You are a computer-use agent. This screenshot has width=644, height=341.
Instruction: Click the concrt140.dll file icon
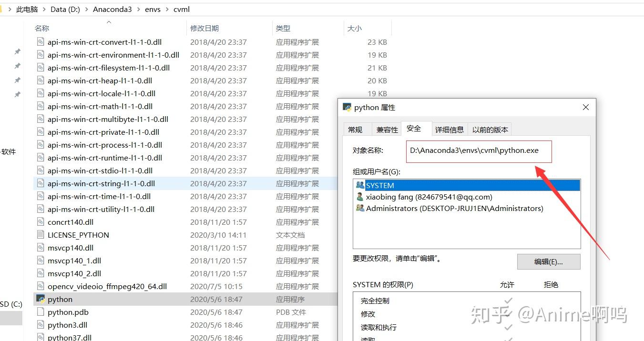[41, 222]
